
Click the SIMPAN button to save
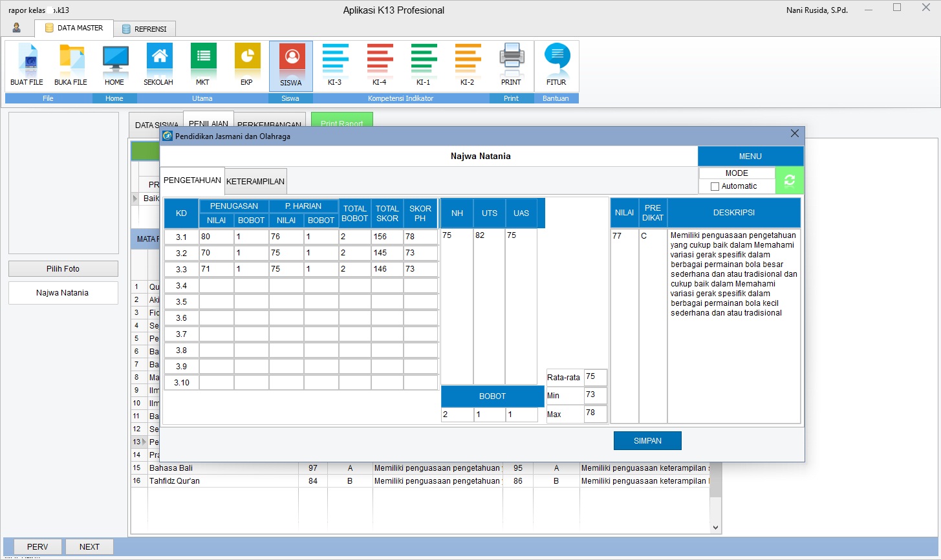tap(647, 440)
